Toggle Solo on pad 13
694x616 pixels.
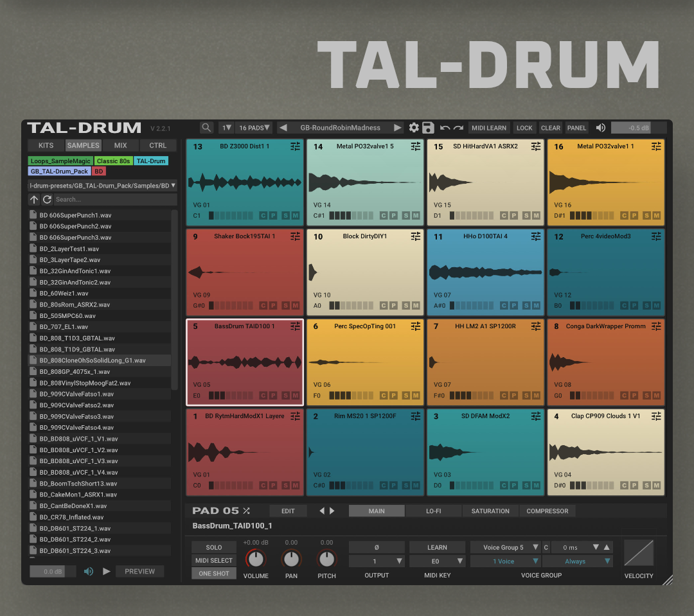click(x=285, y=216)
